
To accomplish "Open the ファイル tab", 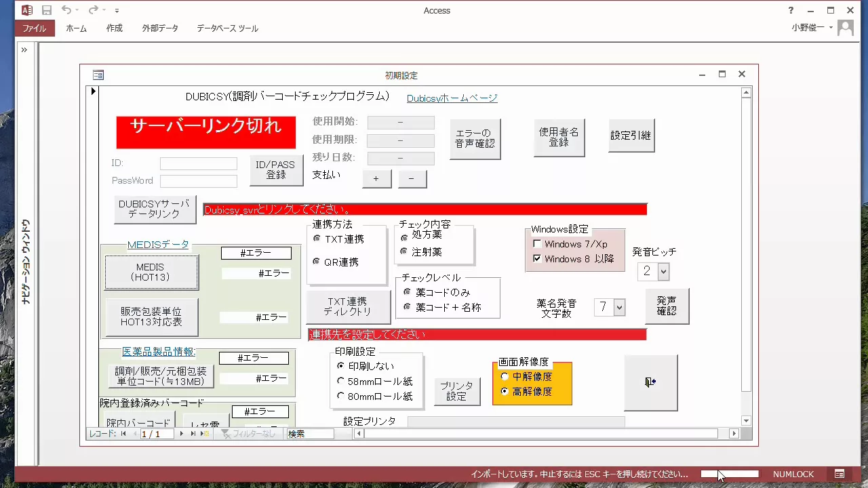I will pos(34,28).
